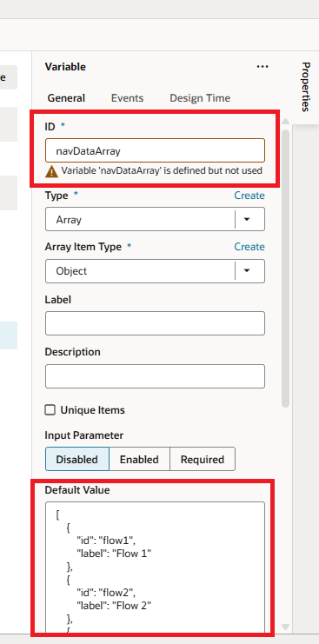Click the "label": "Flow 1" line
The image size is (319, 644).
click(114, 554)
